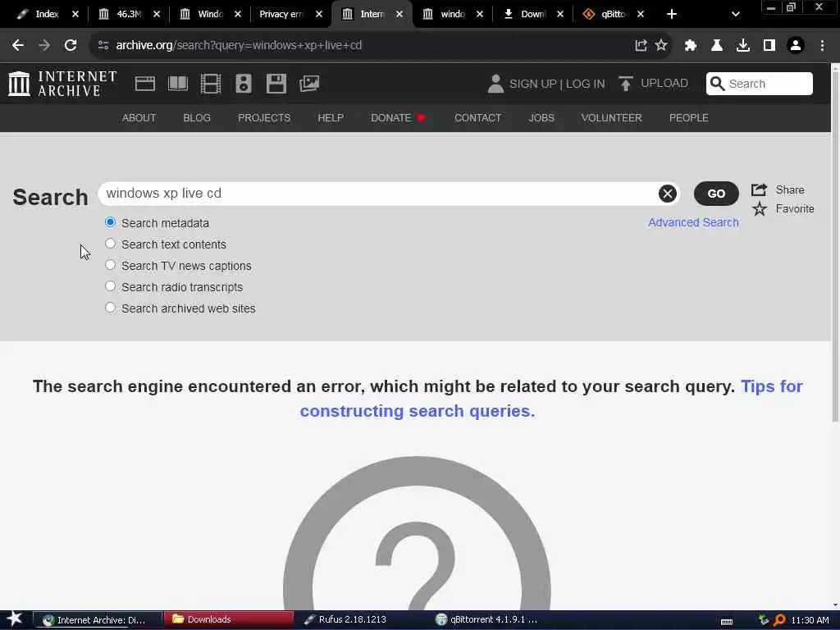The height and width of the screenshot is (630, 840).
Task: Open the HELP menu item
Action: click(x=331, y=118)
